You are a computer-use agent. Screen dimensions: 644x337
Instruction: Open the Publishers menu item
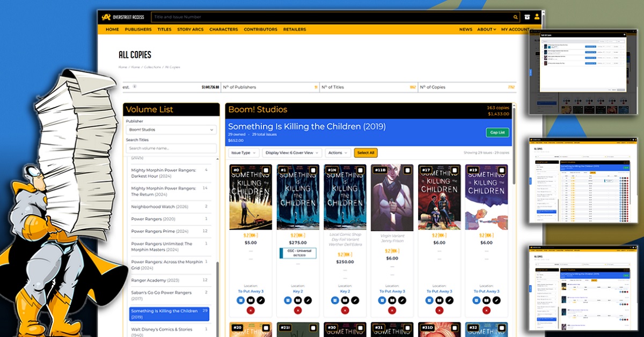click(138, 30)
